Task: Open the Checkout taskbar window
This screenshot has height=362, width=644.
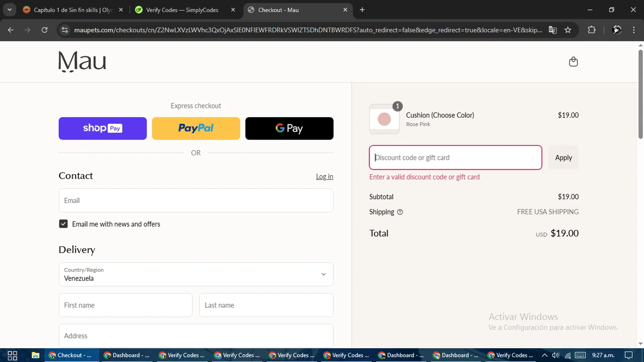Action: pyautogui.click(x=71, y=355)
